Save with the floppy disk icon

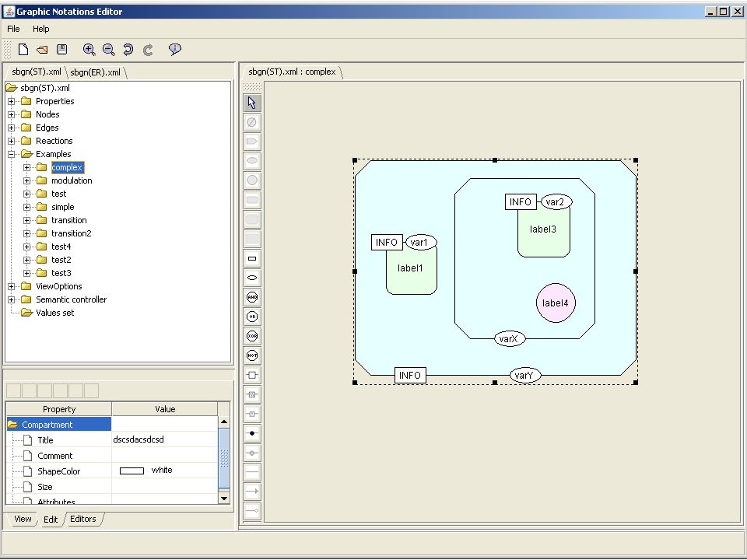[62, 49]
